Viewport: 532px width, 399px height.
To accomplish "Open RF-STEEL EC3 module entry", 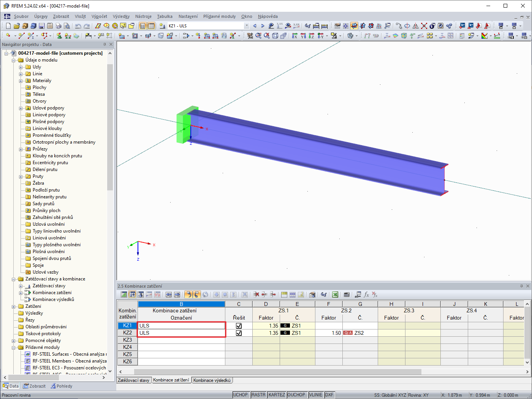I will point(69,368).
